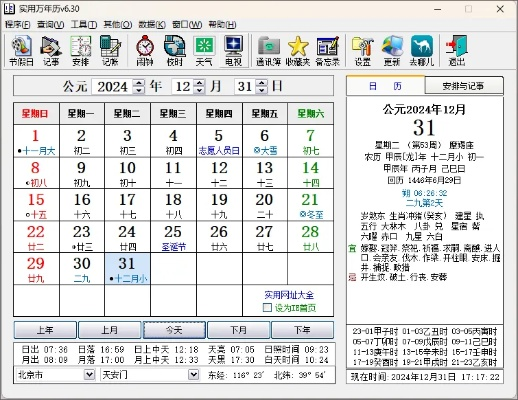Open the 天气 weather icon

coord(204,51)
